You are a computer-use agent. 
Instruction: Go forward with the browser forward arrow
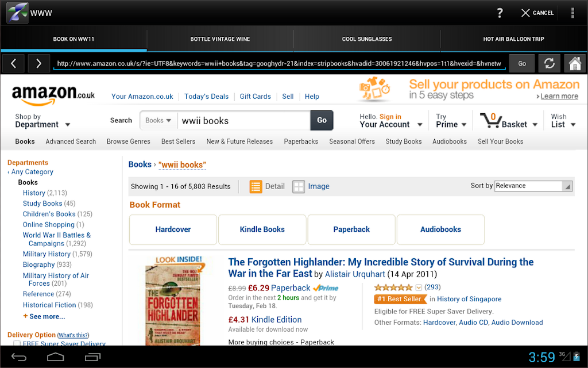coord(38,63)
